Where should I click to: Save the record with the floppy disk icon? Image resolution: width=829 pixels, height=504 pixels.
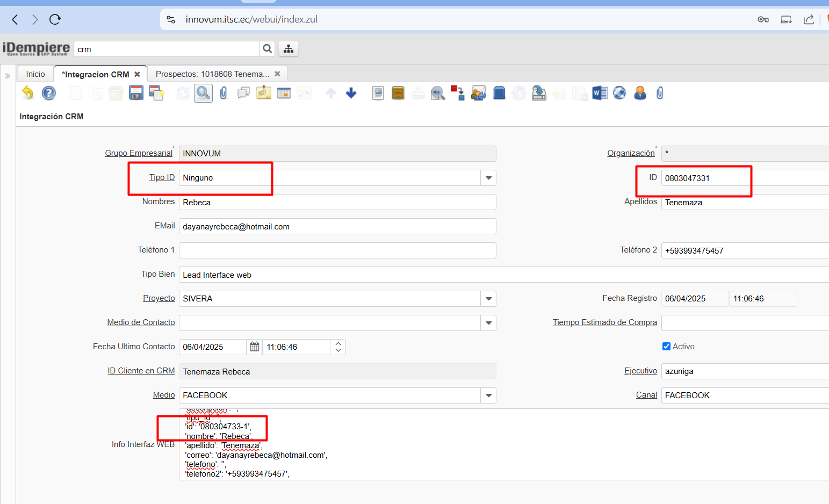pos(136,93)
